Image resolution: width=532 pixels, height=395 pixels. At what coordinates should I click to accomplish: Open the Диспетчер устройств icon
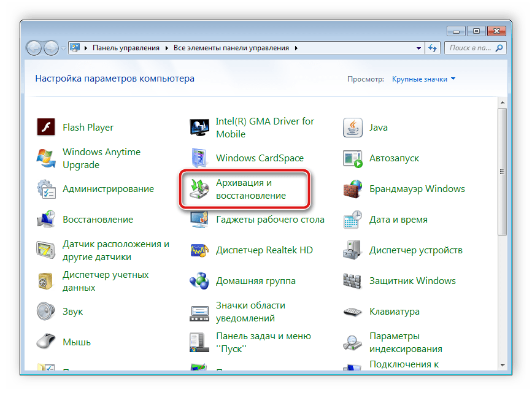pos(417,250)
